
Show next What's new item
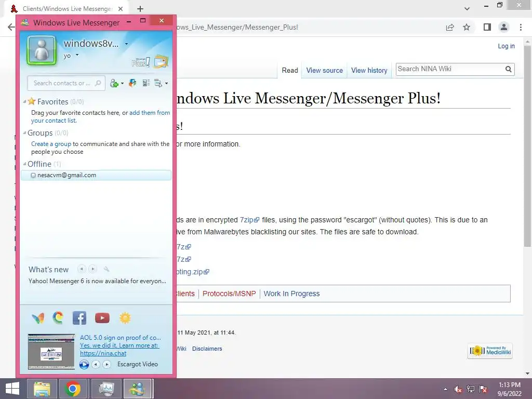92,269
